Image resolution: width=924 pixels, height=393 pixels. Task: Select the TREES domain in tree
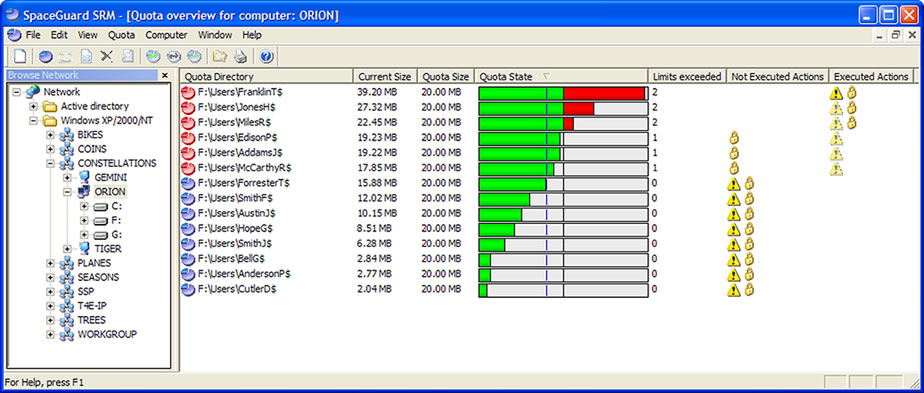tap(91, 320)
